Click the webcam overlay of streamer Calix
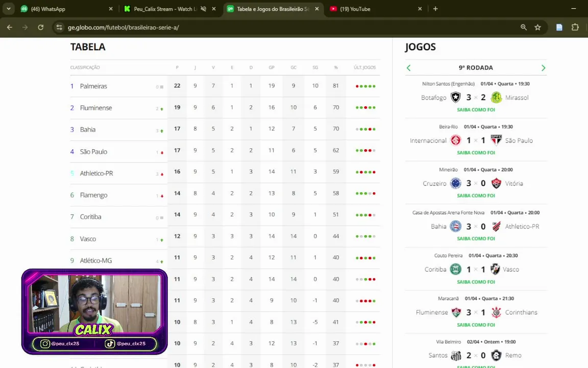 tap(94, 312)
